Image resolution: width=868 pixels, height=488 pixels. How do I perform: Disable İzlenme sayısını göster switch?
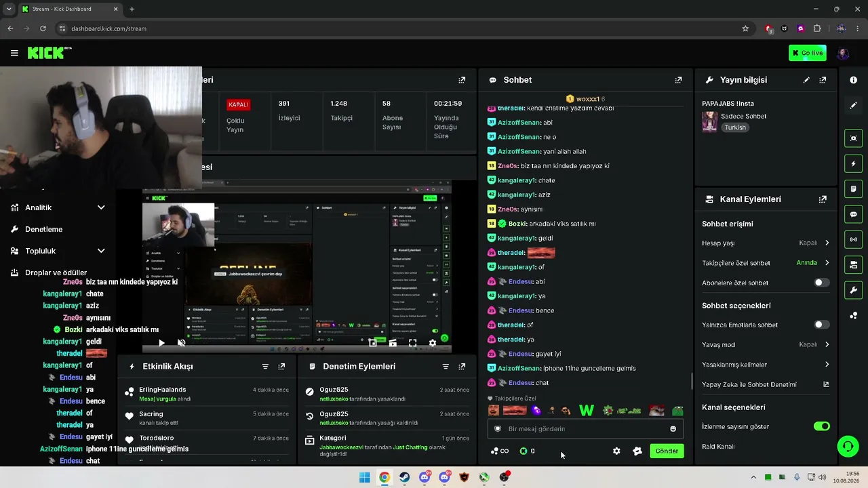point(821,426)
